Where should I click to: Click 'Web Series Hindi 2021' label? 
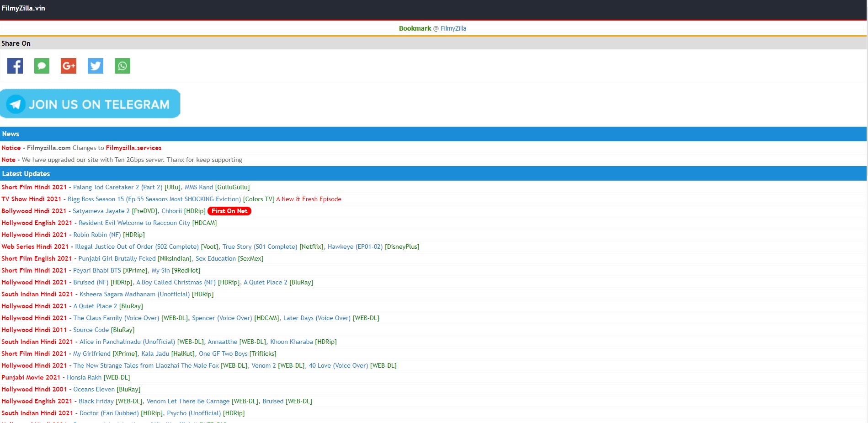35,246
